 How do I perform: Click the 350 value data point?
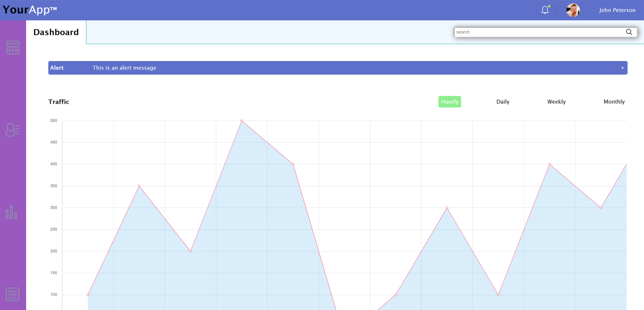tap(139, 186)
